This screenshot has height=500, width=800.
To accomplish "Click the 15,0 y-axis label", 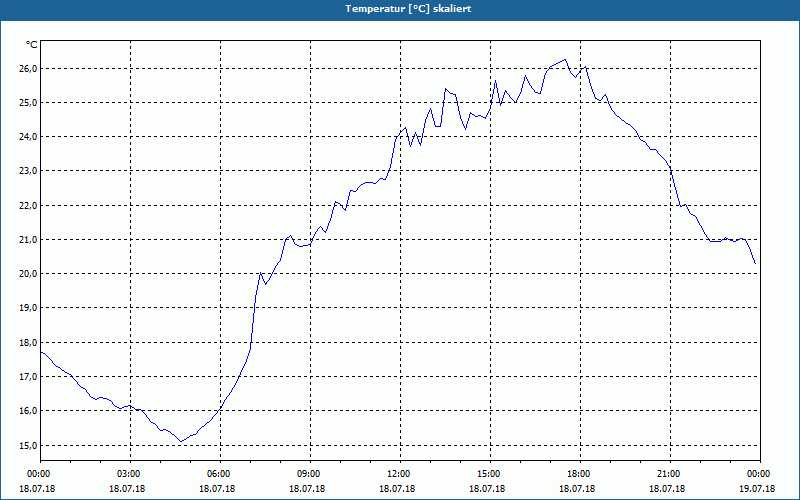I will pyautogui.click(x=28, y=446).
